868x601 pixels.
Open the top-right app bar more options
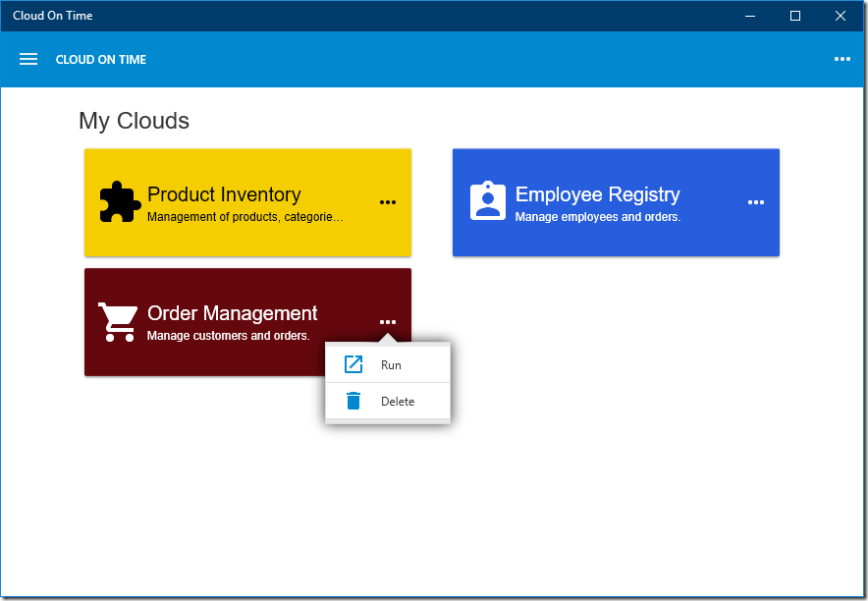point(842,59)
